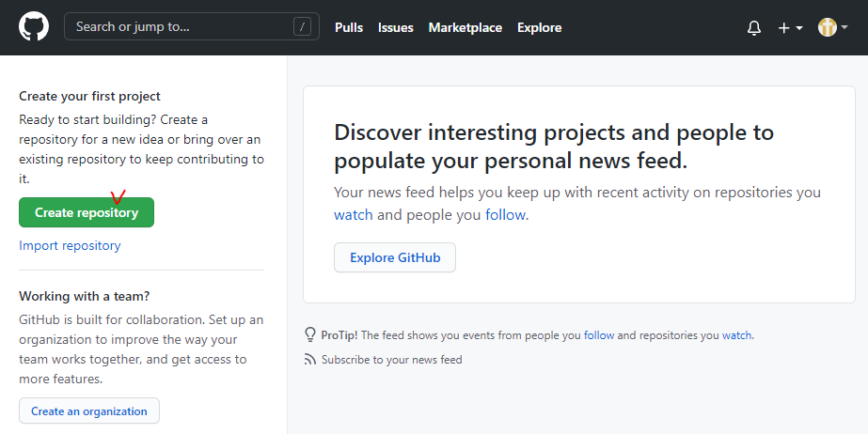Click the Create an organization button

89,411
